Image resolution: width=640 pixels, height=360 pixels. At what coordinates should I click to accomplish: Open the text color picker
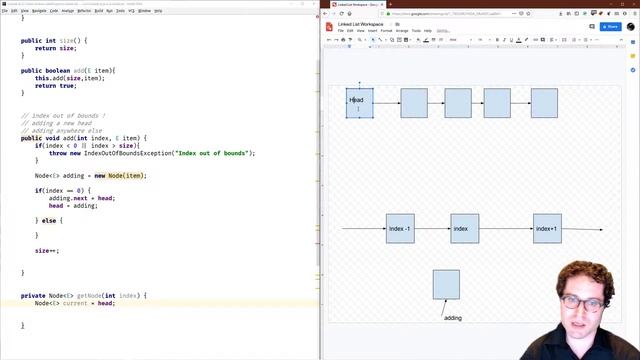pyautogui.click(x=519, y=40)
